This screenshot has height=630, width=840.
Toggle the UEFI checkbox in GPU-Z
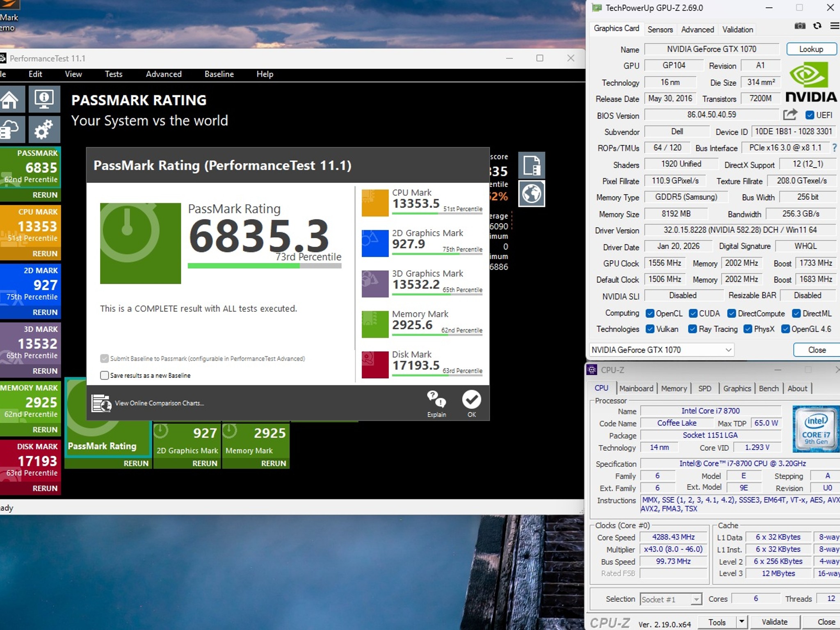(810, 115)
